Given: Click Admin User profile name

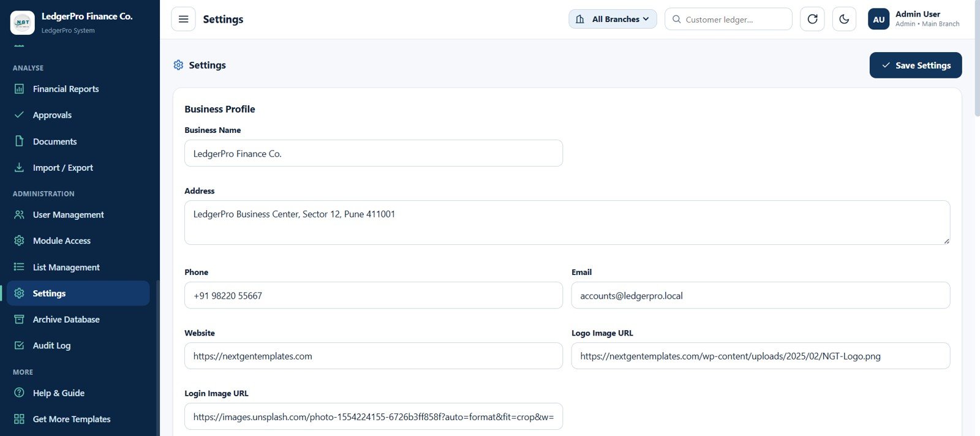Looking at the screenshot, I should point(918,14).
